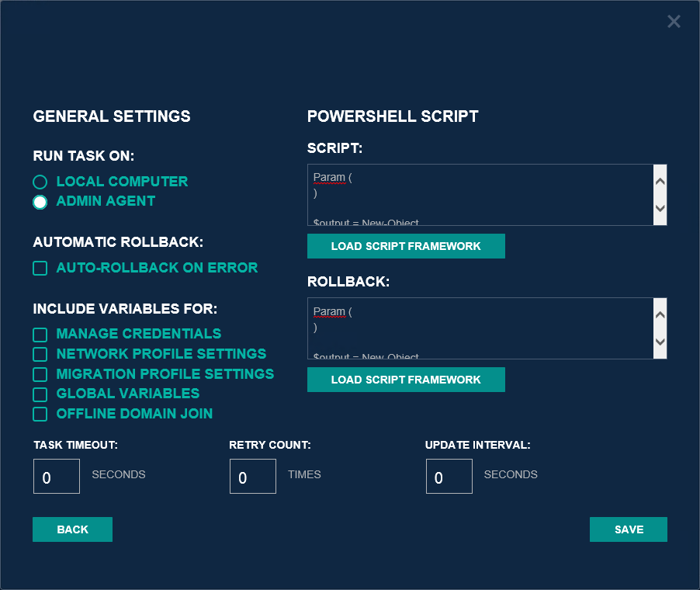
Task: Select the Admin Agent radio option
Action: [x=40, y=202]
